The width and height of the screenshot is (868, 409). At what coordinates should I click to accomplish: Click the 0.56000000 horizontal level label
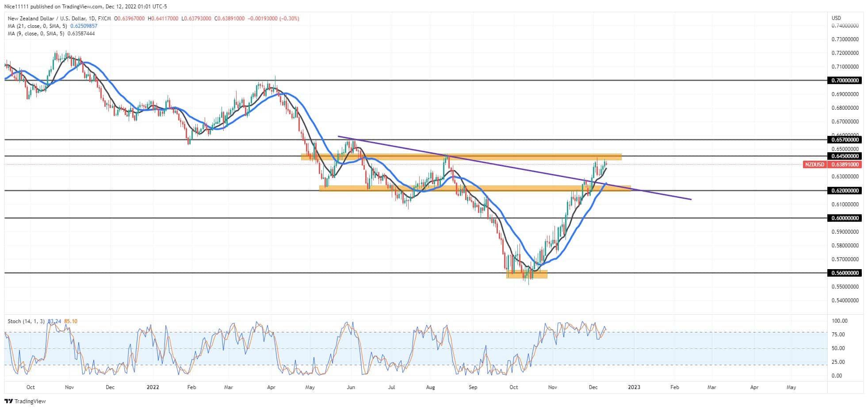845,273
